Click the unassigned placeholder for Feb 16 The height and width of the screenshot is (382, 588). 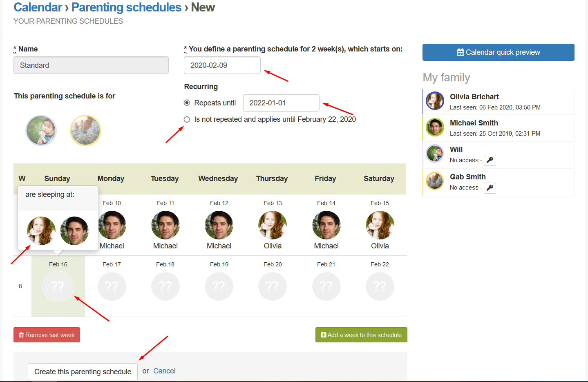click(x=58, y=286)
